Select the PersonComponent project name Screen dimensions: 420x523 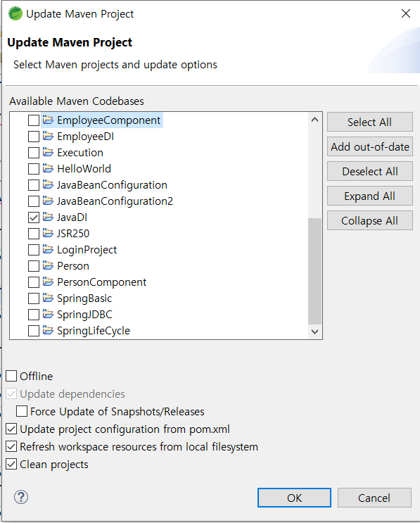click(x=102, y=282)
